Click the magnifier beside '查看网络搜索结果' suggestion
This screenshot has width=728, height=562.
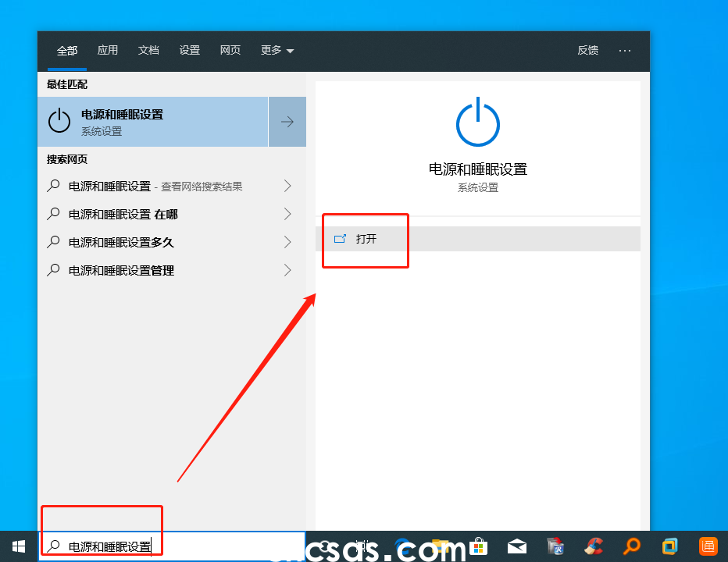53,186
